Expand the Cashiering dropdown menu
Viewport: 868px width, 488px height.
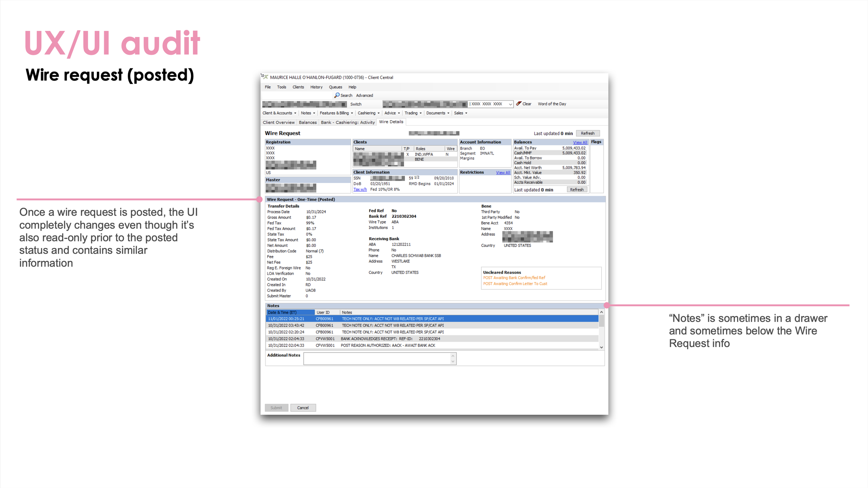[368, 113]
